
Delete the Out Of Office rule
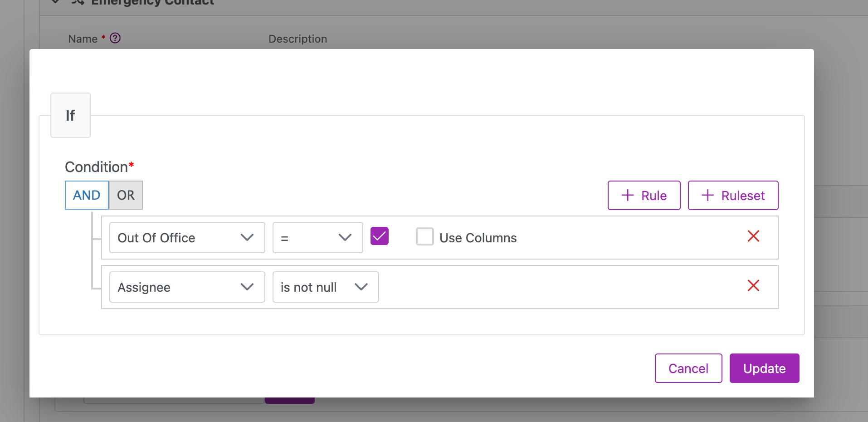753,236
